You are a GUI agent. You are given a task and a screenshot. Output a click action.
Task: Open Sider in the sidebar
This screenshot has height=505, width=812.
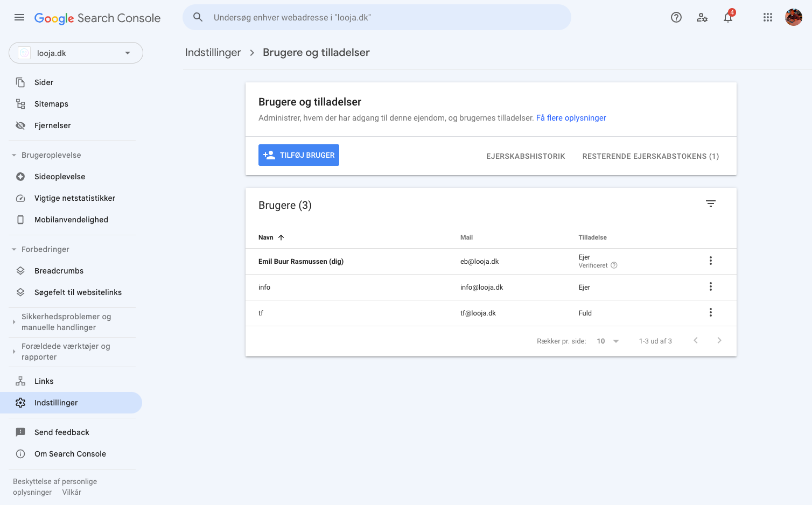tap(71, 82)
